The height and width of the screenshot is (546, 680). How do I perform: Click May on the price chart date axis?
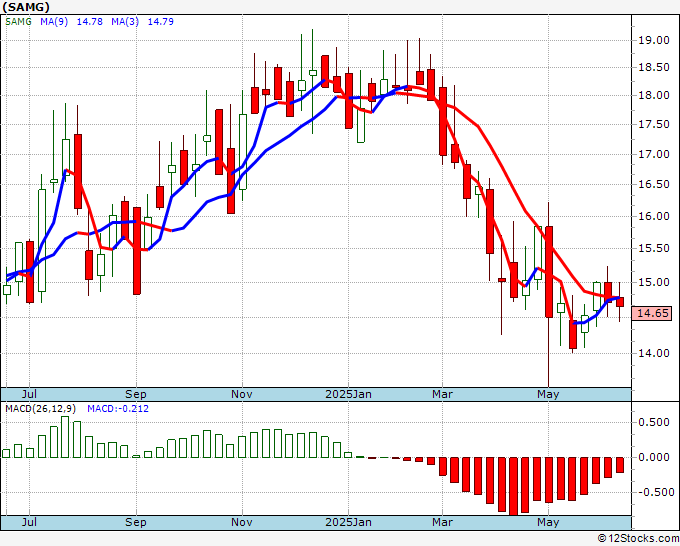(x=548, y=394)
